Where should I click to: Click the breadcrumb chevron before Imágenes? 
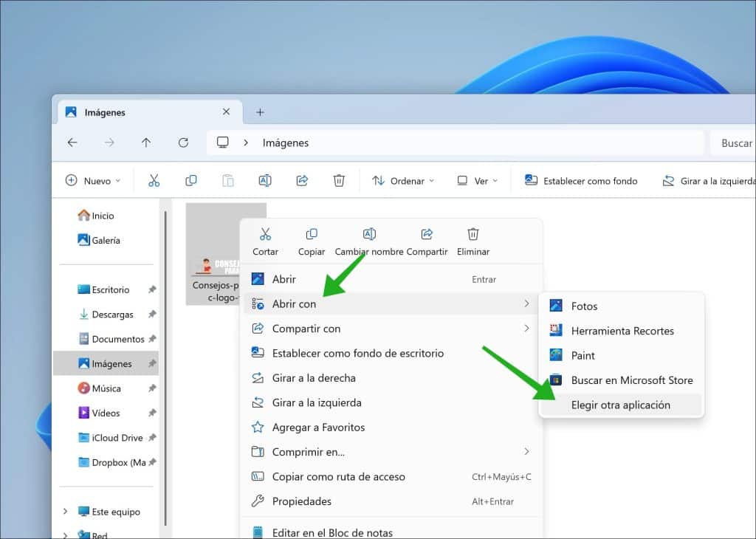pyautogui.click(x=246, y=143)
